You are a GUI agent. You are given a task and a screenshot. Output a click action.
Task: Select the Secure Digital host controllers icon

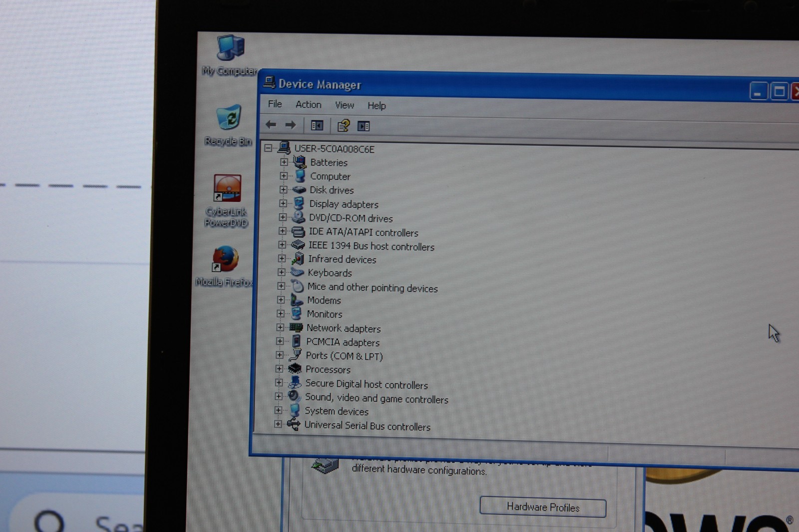pos(295,382)
